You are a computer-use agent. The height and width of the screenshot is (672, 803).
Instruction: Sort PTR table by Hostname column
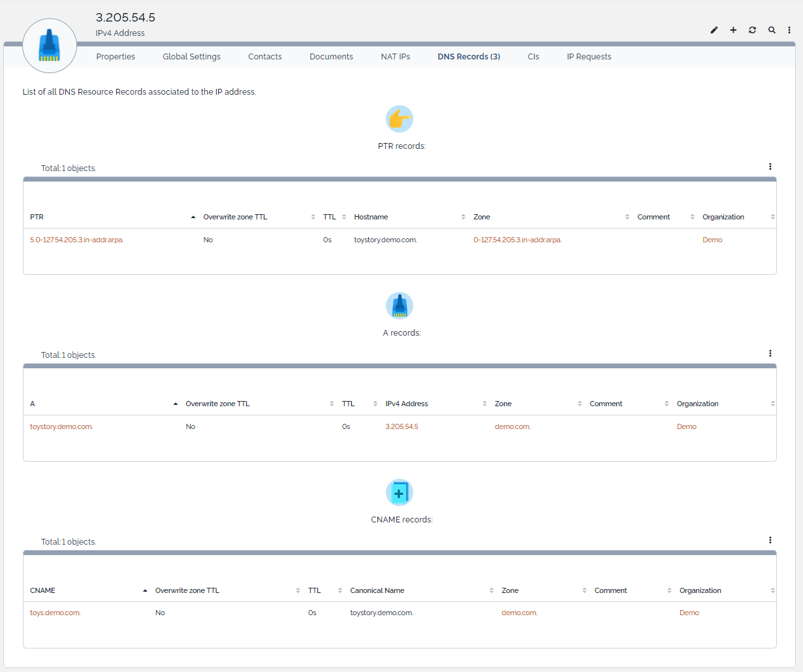(x=371, y=217)
